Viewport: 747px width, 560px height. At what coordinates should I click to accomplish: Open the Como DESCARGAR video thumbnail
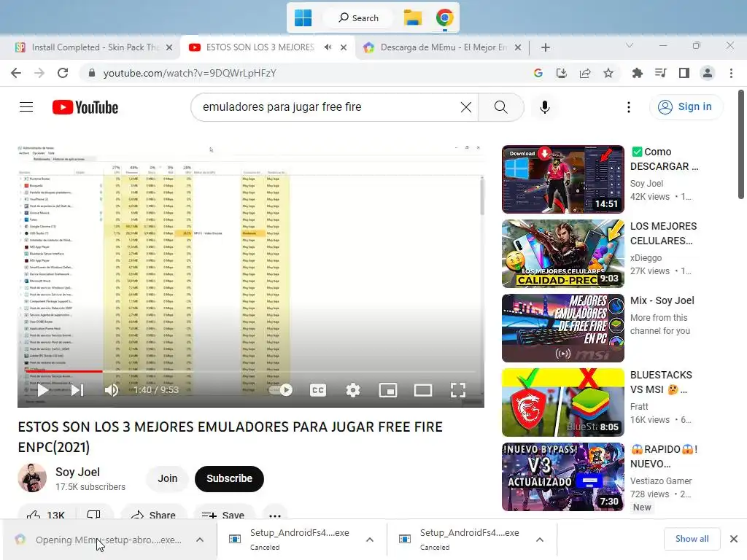pos(562,179)
